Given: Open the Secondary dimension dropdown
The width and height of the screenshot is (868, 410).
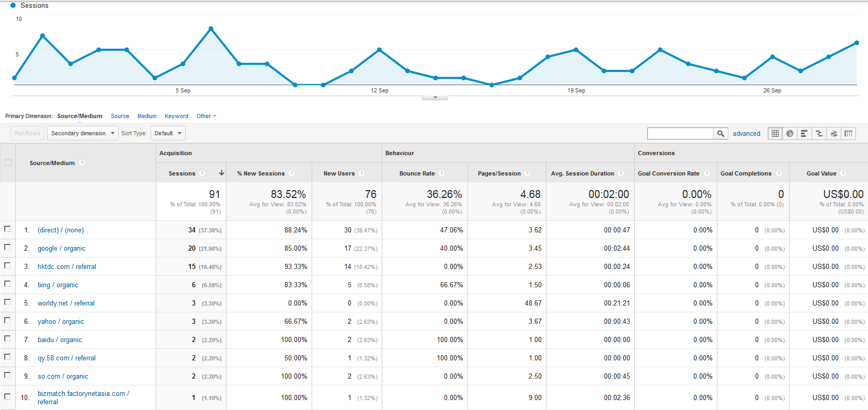Looking at the screenshot, I should coord(83,133).
